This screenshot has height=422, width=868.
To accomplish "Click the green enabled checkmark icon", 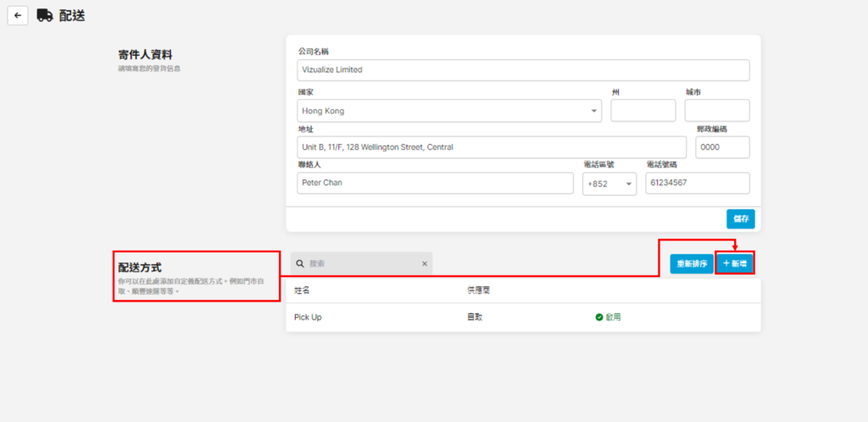I will point(598,317).
